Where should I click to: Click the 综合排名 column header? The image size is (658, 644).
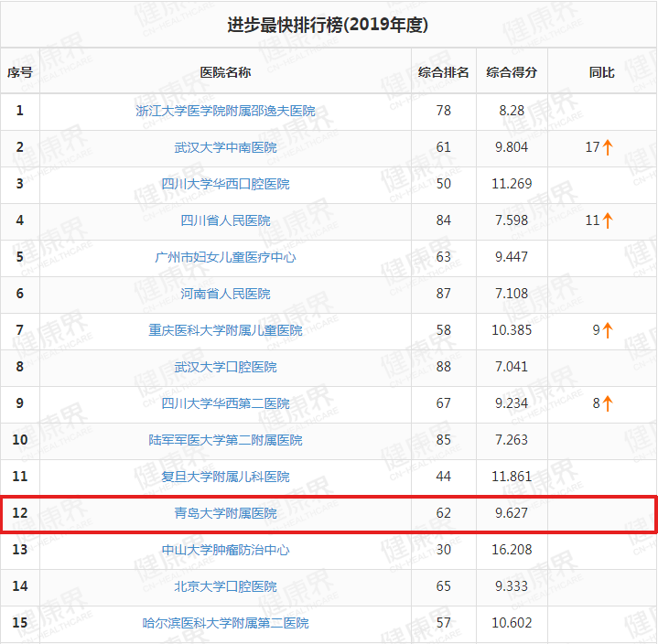pyautogui.click(x=443, y=72)
